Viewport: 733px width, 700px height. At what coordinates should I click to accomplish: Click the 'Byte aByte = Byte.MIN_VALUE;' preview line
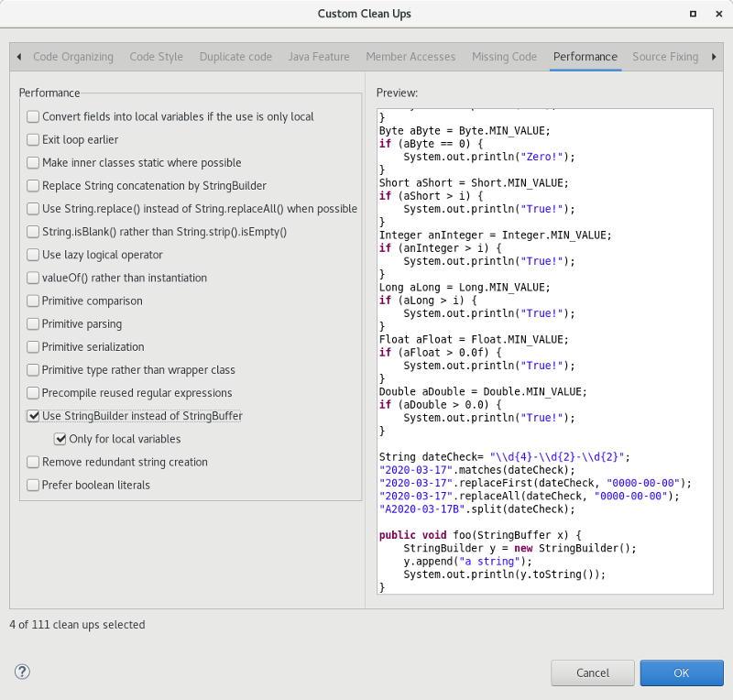coord(465,130)
